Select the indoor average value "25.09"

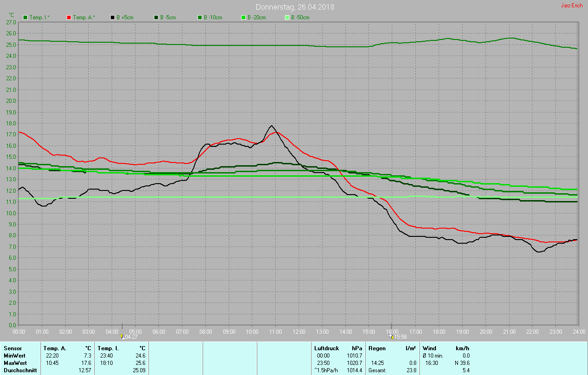coord(139,370)
